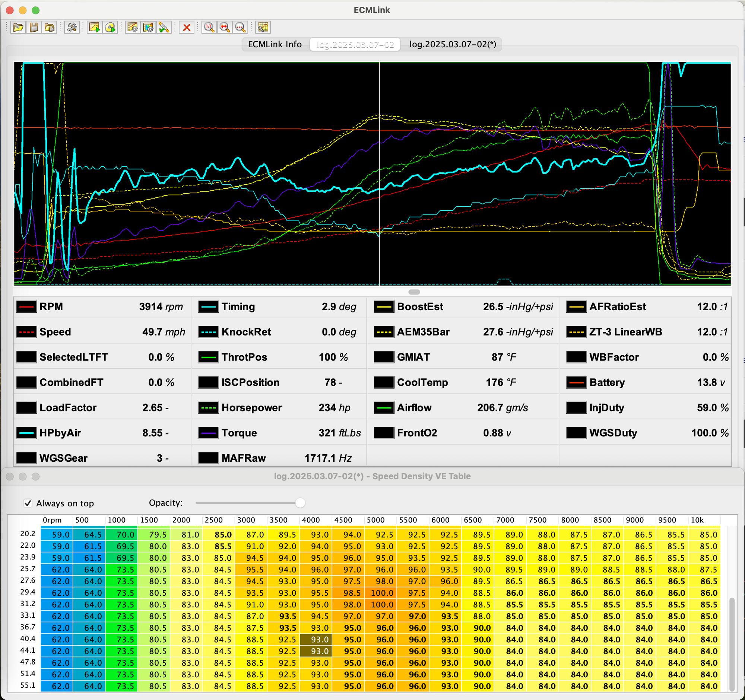Image resolution: width=745 pixels, height=700 pixels.
Task: Toggle the Always on top checkbox
Action: [28, 503]
